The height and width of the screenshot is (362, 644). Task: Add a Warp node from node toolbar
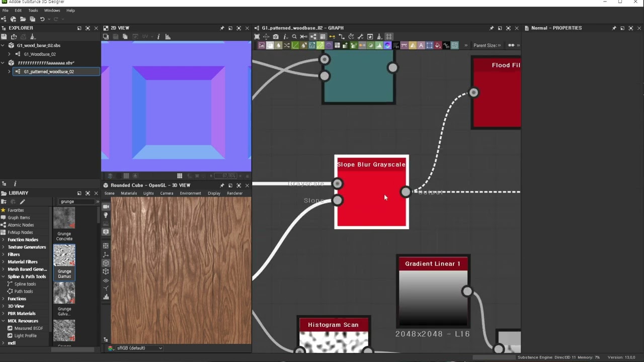pyautogui.click(x=454, y=45)
